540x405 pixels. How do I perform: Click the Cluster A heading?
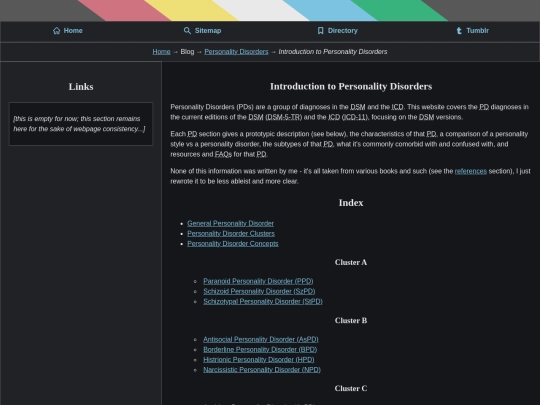click(x=351, y=262)
